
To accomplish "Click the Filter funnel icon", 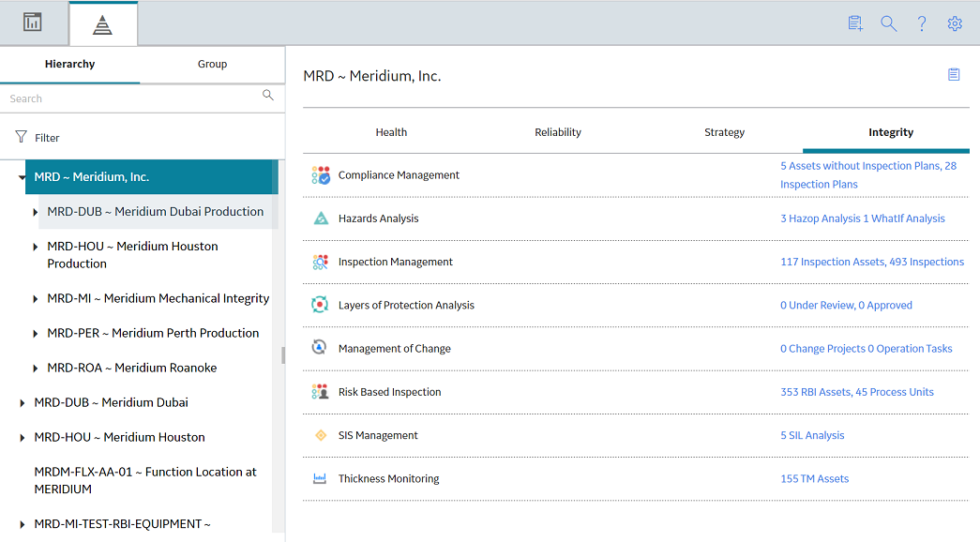I will coord(22,137).
